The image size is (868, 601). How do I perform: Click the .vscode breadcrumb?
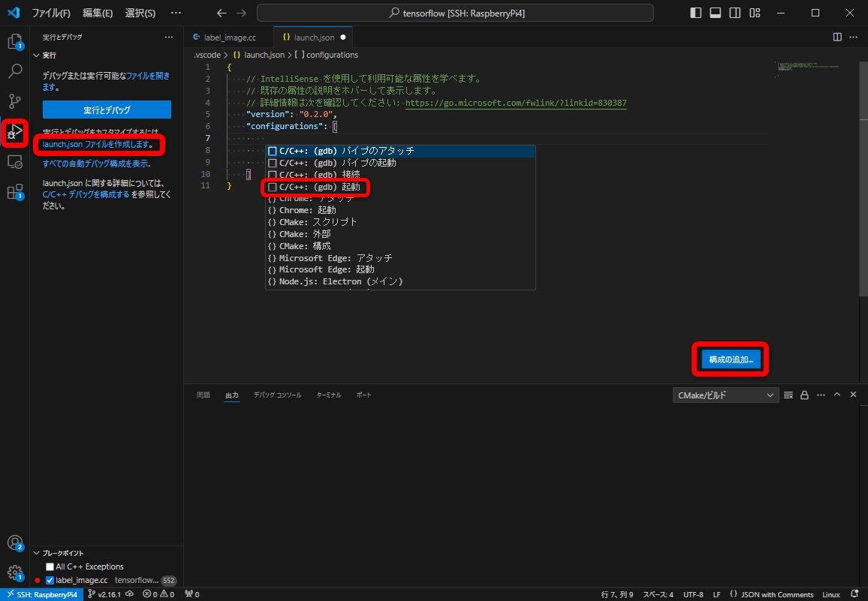point(207,55)
